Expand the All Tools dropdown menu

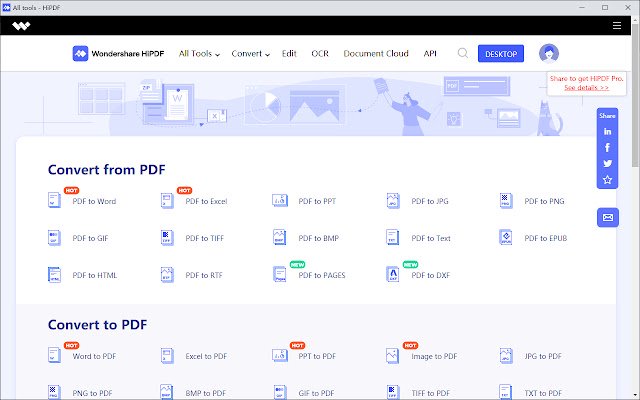pyautogui.click(x=199, y=53)
